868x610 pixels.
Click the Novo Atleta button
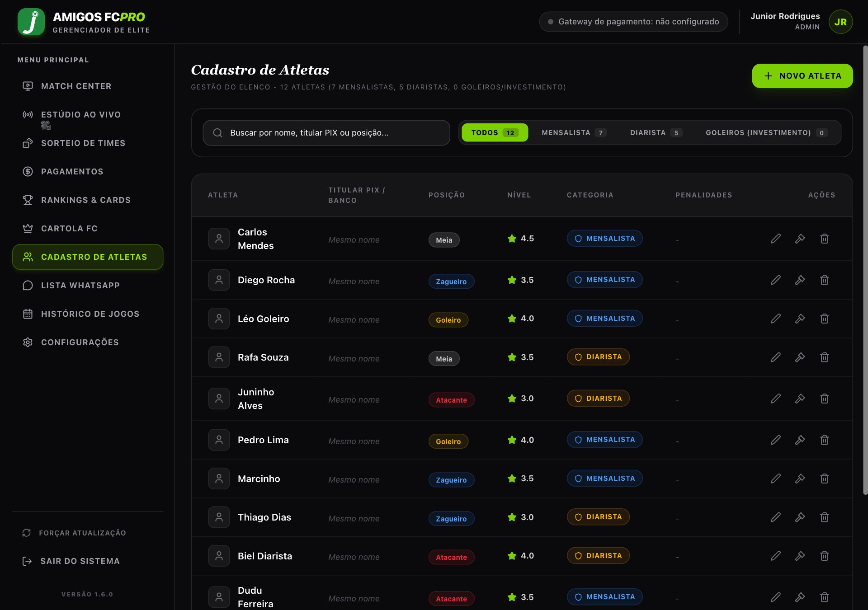coord(802,76)
